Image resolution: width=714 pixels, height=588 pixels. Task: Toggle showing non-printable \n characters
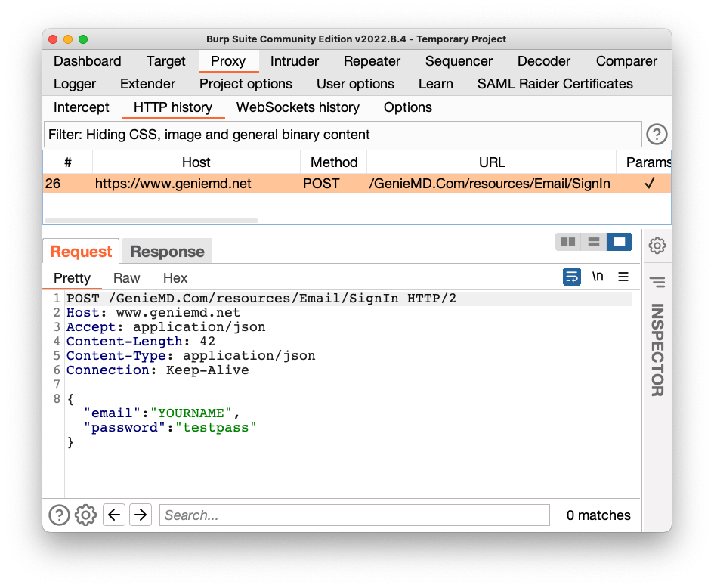point(598,277)
